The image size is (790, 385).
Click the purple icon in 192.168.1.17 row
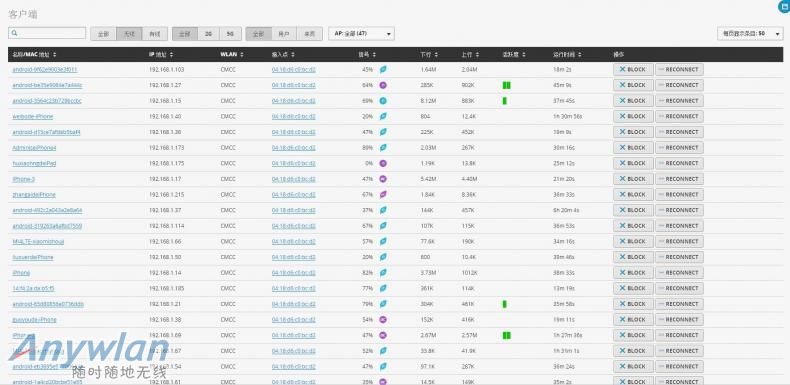point(383,179)
